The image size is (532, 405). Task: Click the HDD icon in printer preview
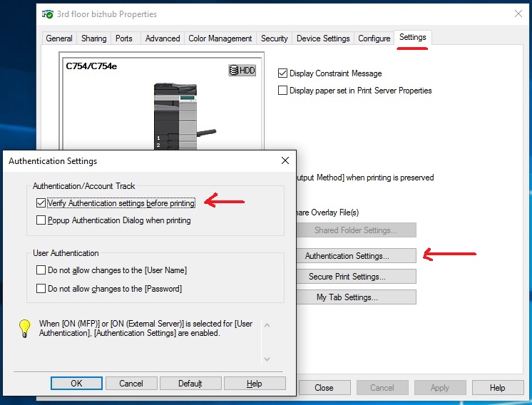[x=242, y=70]
